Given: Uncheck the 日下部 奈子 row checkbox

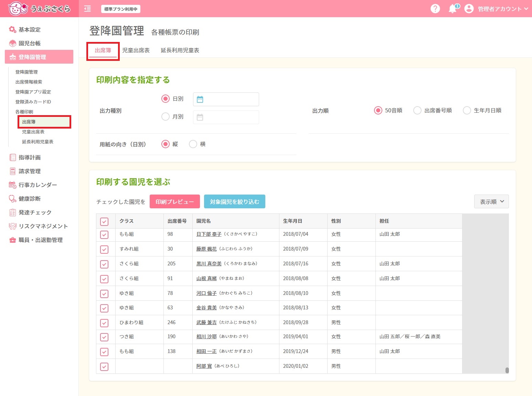Looking at the screenshot, I should pos(104,235).
